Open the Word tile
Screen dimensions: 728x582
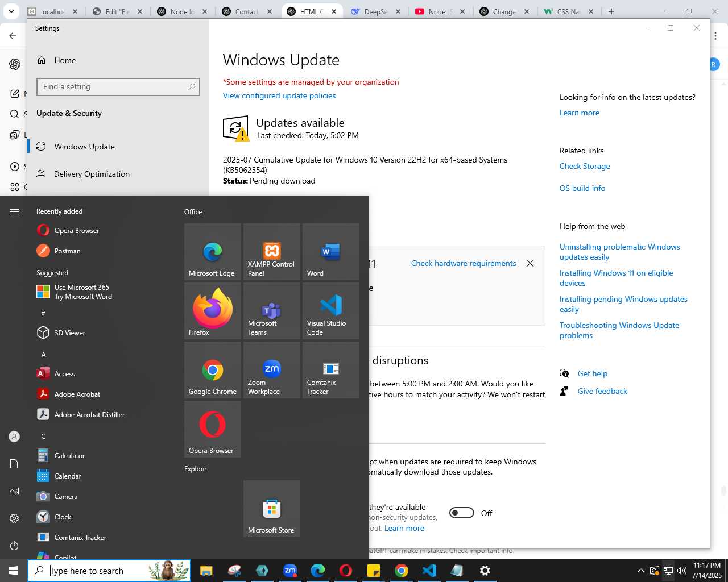click(x=331, y=252)
